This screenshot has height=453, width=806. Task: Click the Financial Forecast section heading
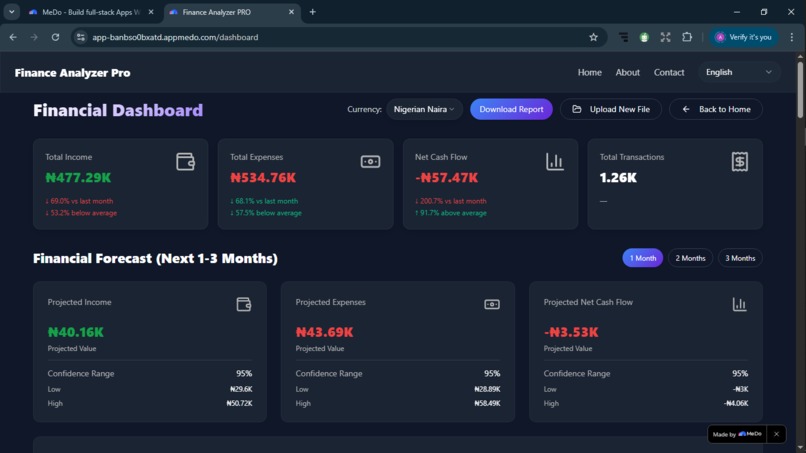point(155,258)
